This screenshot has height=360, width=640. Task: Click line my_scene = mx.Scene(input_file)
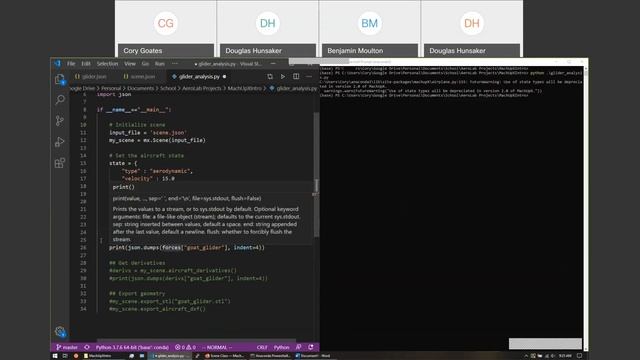pyautogui.click(x=157, y=140)
